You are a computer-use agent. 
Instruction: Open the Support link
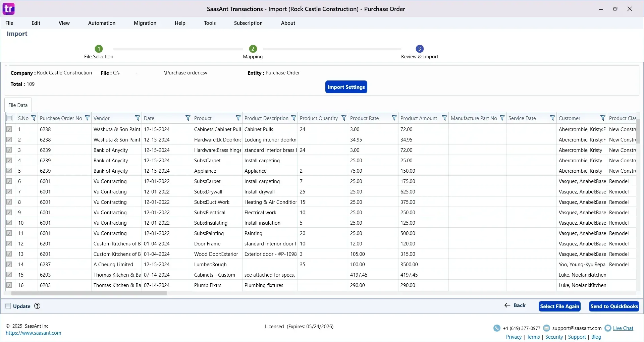[x=577, y=337]
